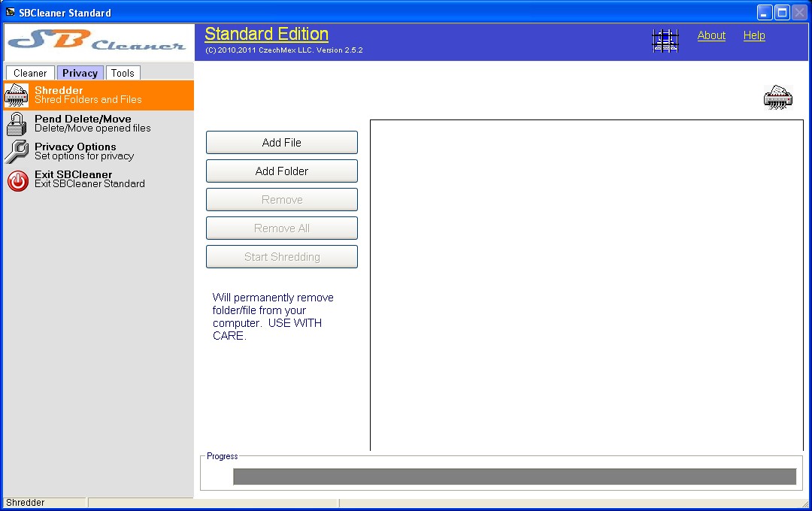This screenshot has width=812, height=511.
Task: Open the About link
Action: 711,36
